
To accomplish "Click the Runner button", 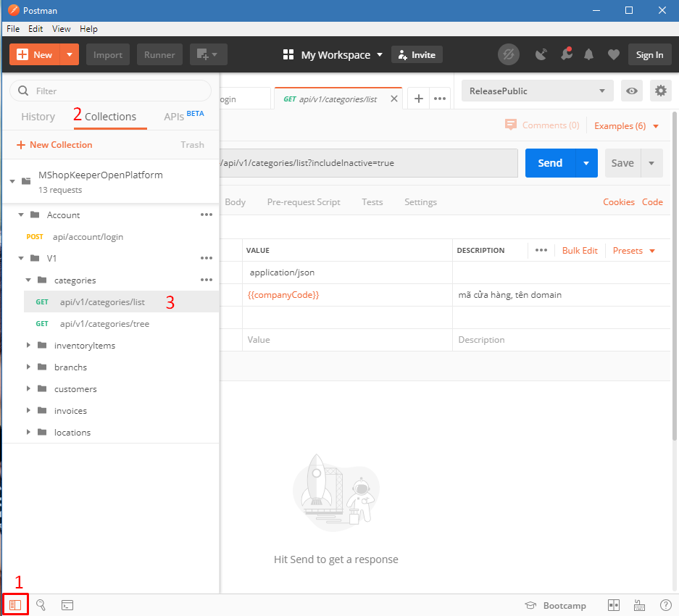I will click(x=159, y=54).
